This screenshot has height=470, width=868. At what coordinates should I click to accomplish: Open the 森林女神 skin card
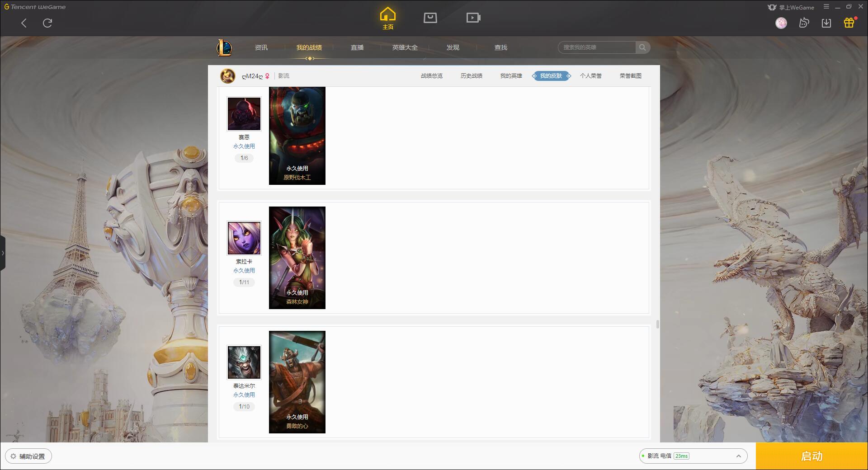point(297,258)
